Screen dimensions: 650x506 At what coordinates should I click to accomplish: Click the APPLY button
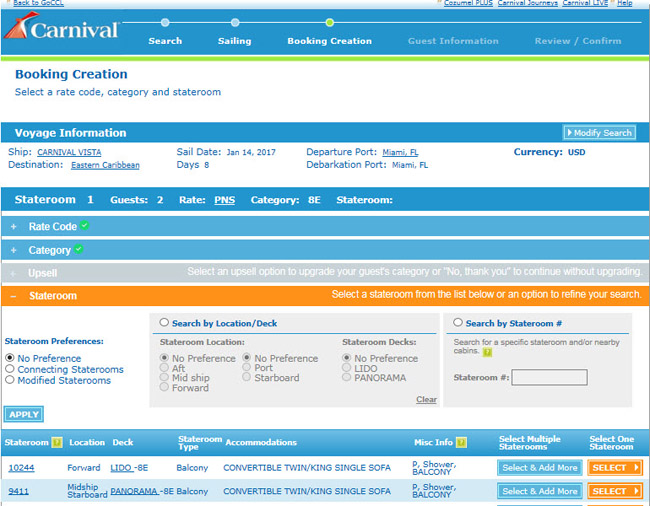coord(24,414)
